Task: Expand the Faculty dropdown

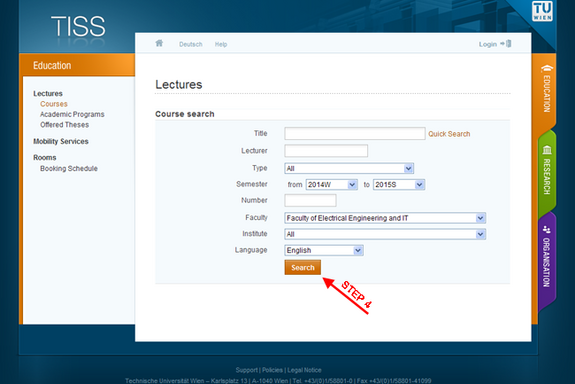Action: pyautogui.click(x=385, y=218)
